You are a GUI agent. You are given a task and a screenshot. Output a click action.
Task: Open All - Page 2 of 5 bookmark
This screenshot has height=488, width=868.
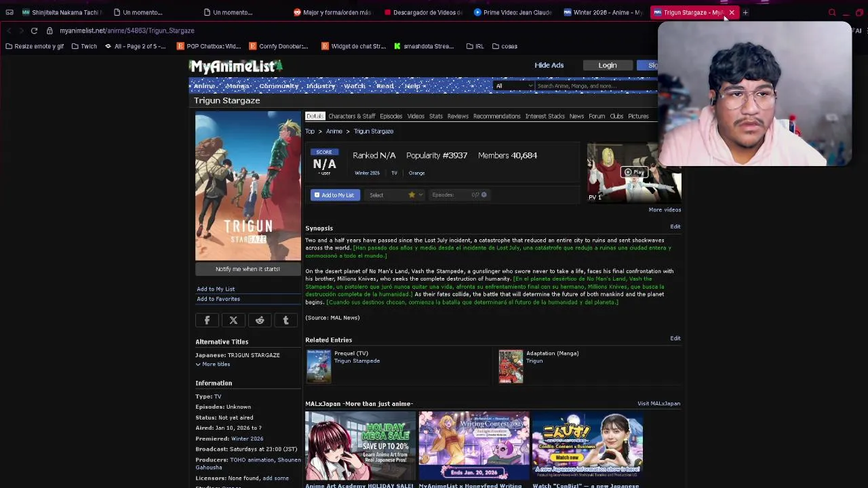tap(135, 46)
